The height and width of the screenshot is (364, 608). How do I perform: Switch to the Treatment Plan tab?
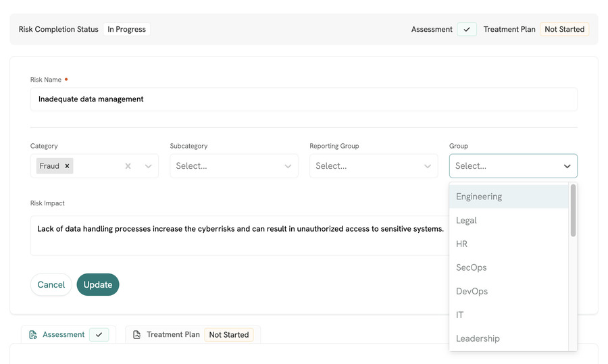[x=174, y=335]
